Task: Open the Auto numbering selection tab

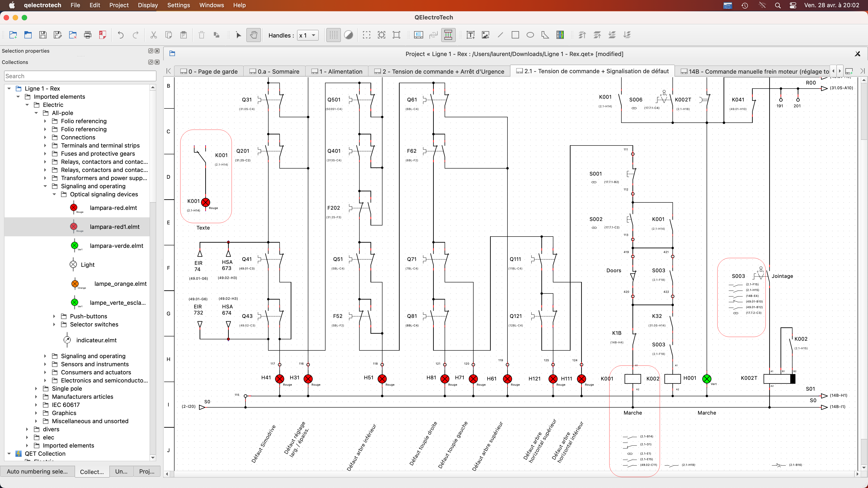Action: tap(37, 472)
